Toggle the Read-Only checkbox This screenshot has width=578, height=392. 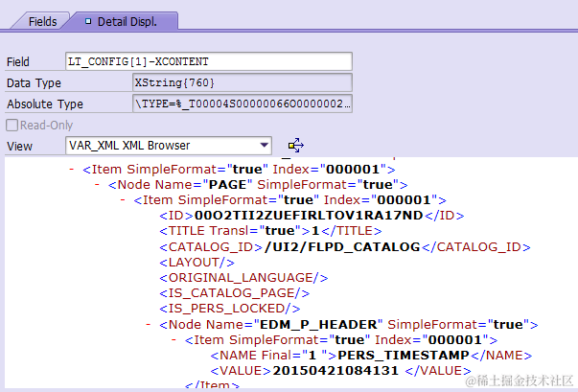[12, 125]
